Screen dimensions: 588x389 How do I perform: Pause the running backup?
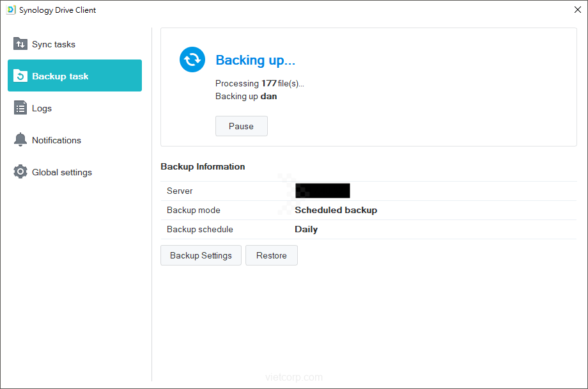point(241,126)
